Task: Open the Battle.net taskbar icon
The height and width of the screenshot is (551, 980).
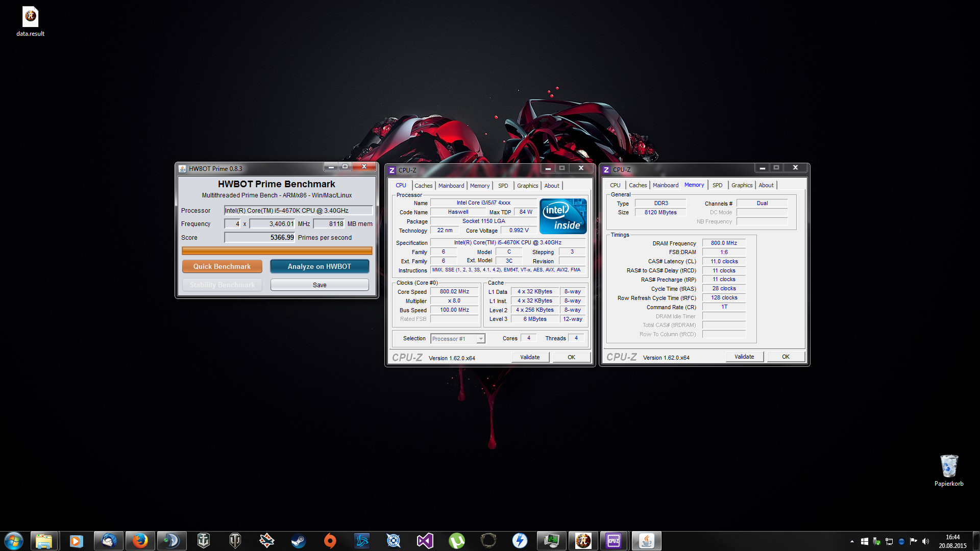Action: tap(362, 541)
